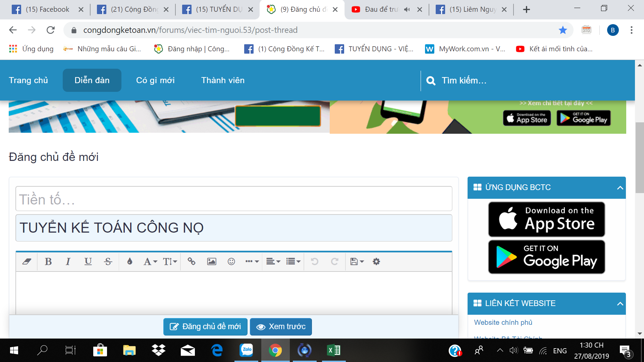Image resolution: width=644 pixels, height=362 pixels.
Task: Toggle underline formatting button
Action: (88, 261)
